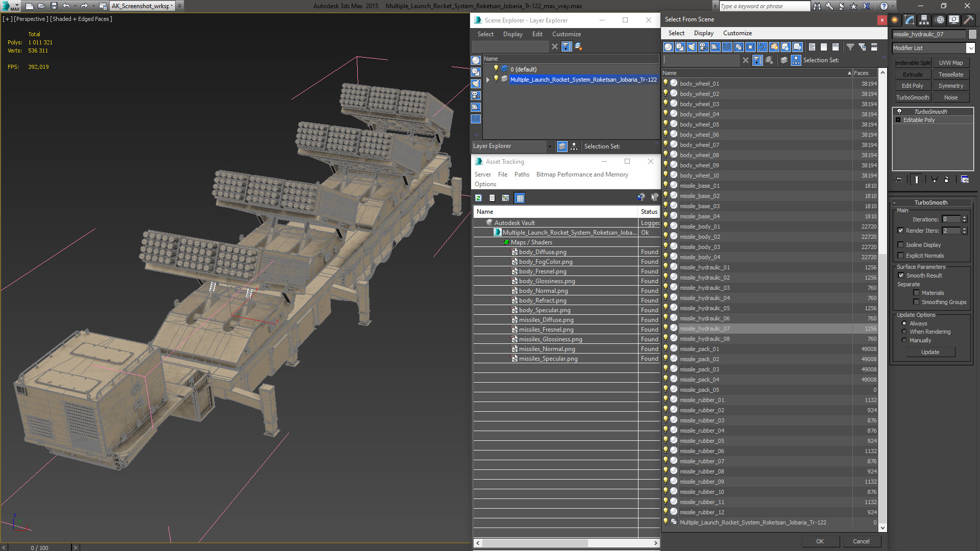This screenshot has height=551, width=980.
Task: Click Refresh icon in Asset Tracking toolbar
Action: pos(478,198)
